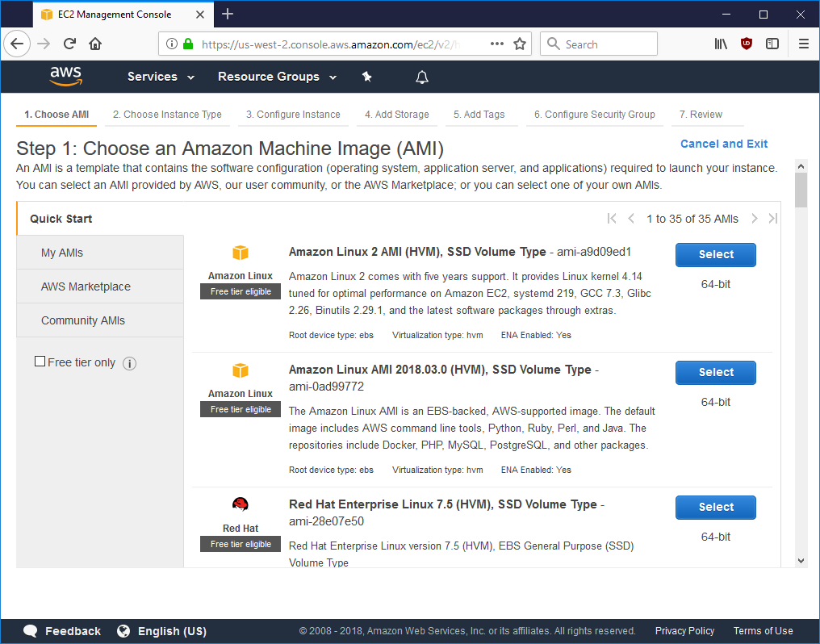Image resolution: width=820 pixels, height=644 pixels.
Task: Open My AMIs in the sidebar
Action: [x=100, y=253]
